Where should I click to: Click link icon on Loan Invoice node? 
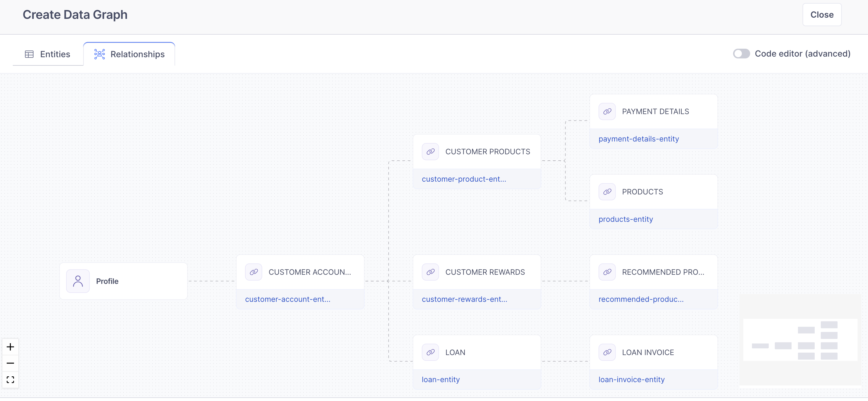coord(607,352)
